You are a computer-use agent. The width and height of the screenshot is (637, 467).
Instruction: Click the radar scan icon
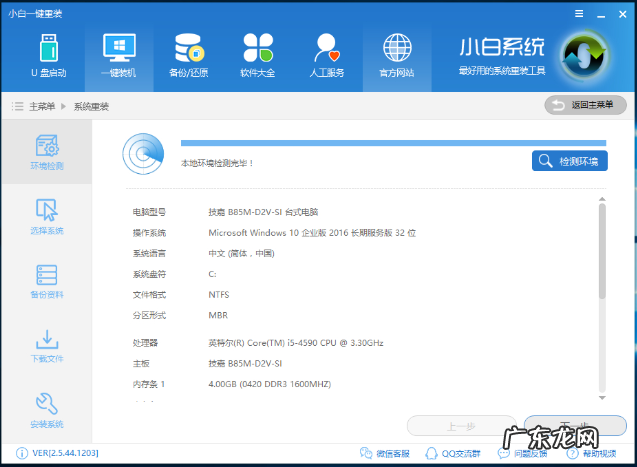coord(143,154)
